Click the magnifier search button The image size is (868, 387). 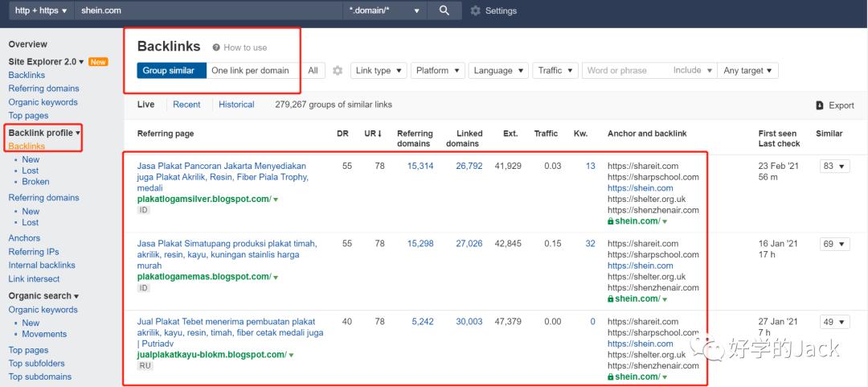(444, 10)
